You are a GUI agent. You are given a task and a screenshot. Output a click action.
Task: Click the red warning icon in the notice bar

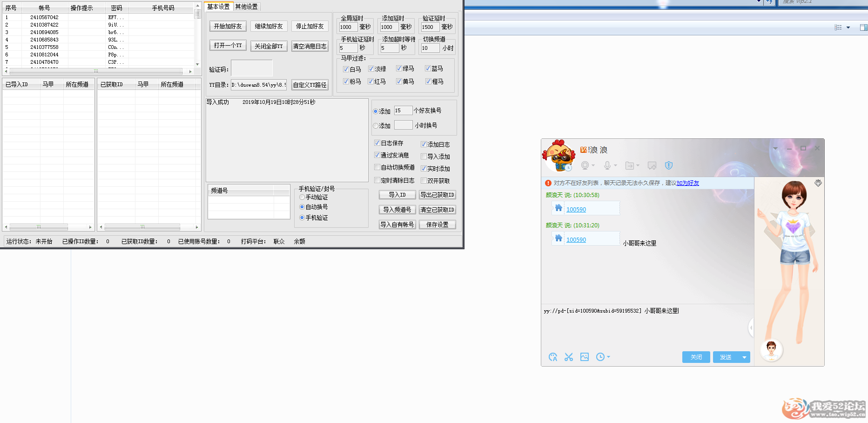coord(548,183)
